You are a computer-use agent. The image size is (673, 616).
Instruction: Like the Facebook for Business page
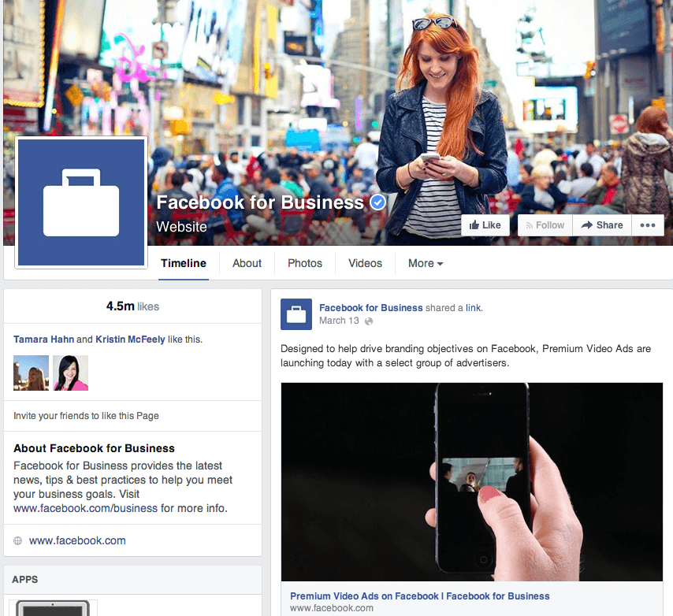click(x=485, y=225)
